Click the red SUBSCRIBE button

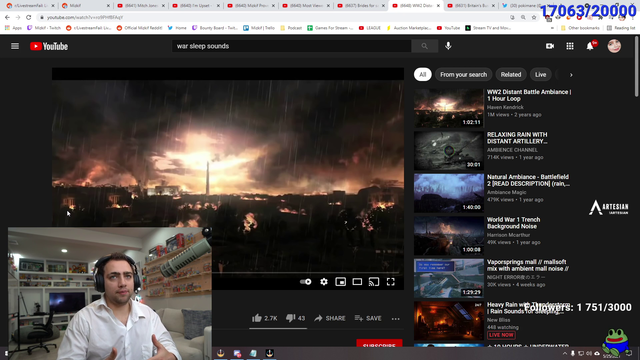(379, 343)
